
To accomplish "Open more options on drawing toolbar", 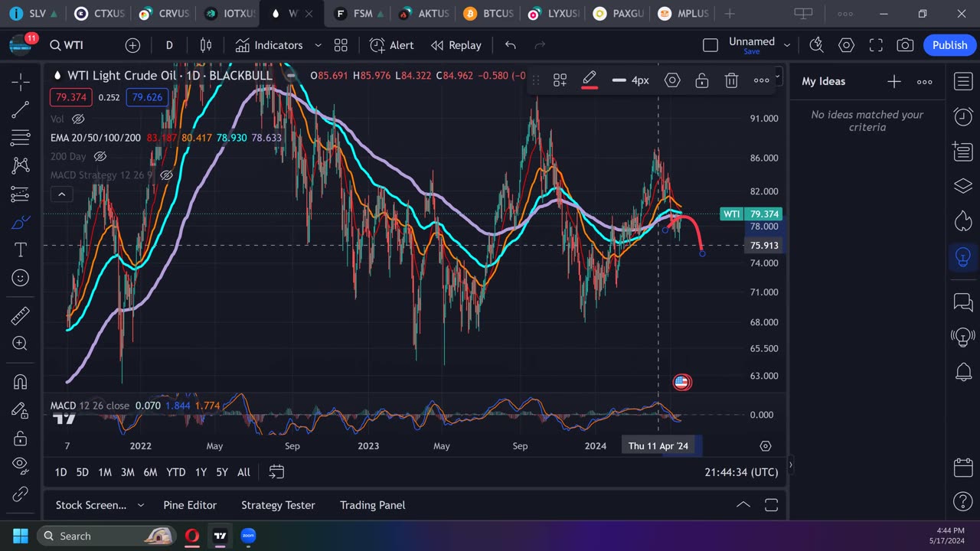I will coord(761,80).
